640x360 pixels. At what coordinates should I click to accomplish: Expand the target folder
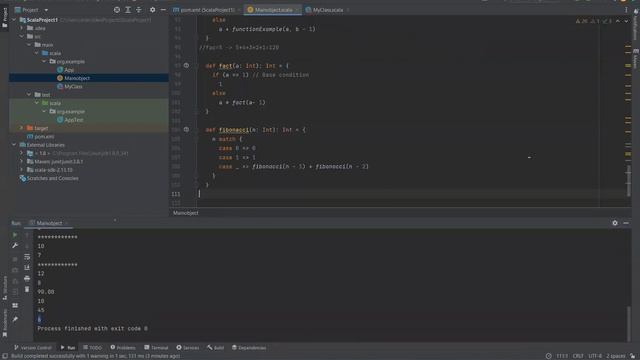click(22, 128)
